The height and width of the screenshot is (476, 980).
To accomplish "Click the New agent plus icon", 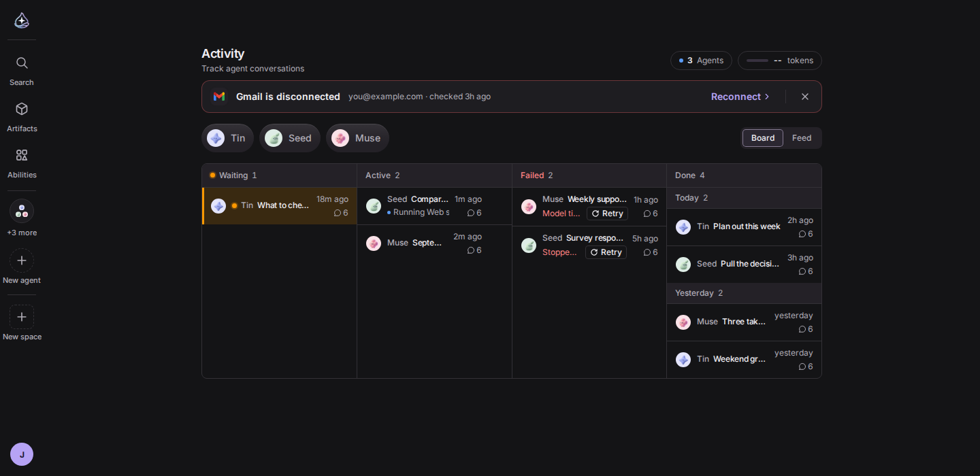I will pyautogui.click(x=22, y=260).
